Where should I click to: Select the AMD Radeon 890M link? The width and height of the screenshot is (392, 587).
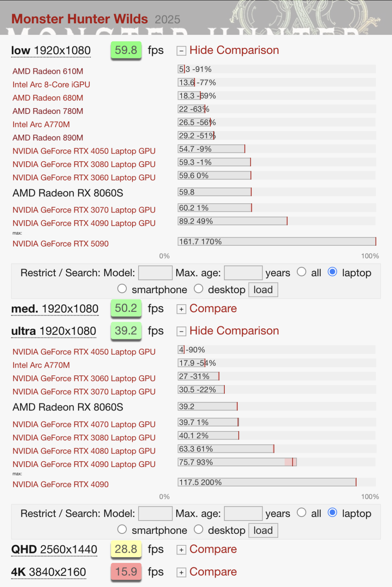click(x=47, y=138)
